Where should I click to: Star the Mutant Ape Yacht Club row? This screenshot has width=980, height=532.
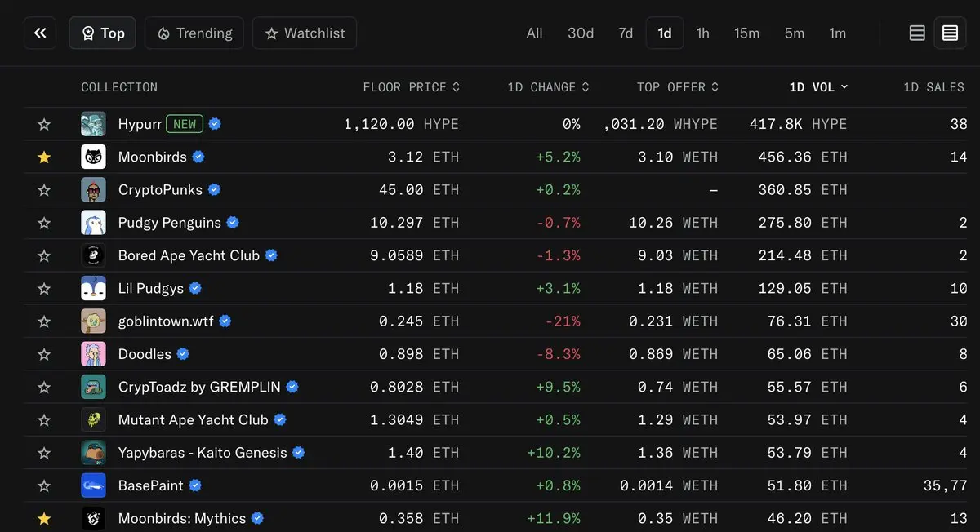pyautogui.click(x=44, y=420)
